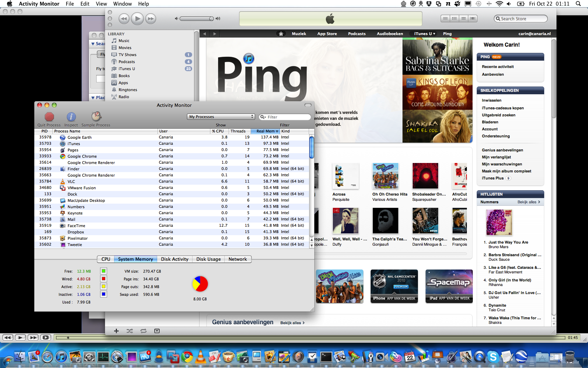The width and height of the screenshot is (588, 368).
Task: Click iTunes-cadeaus kopen link
Action: pyautogui.click(x=503, y=108)
